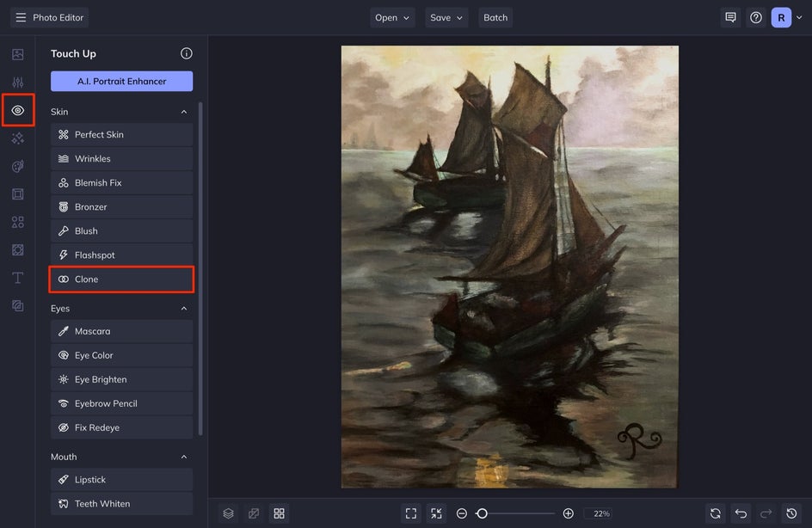Select the Eye Color tool
The image size is (812, 528).
121,356
